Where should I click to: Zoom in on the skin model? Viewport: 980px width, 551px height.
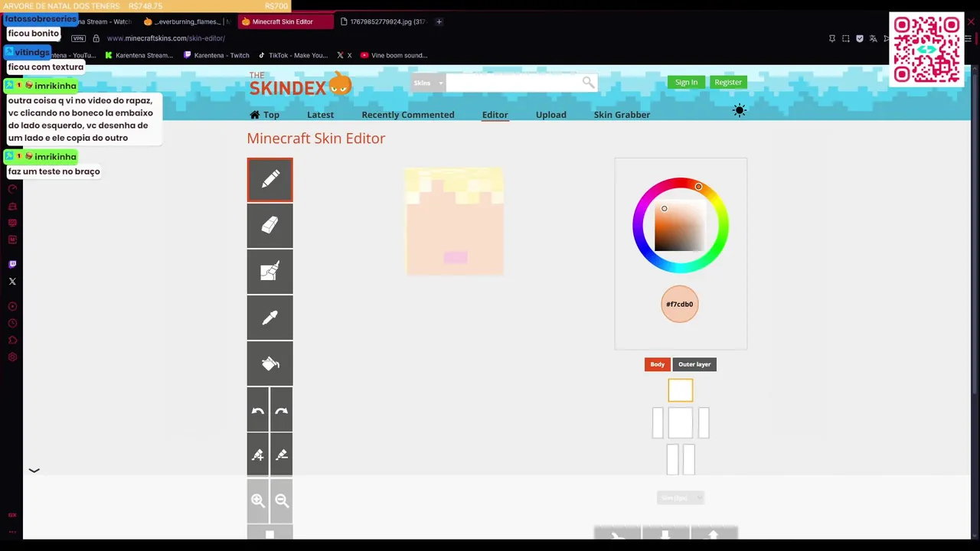coord(258,500)
